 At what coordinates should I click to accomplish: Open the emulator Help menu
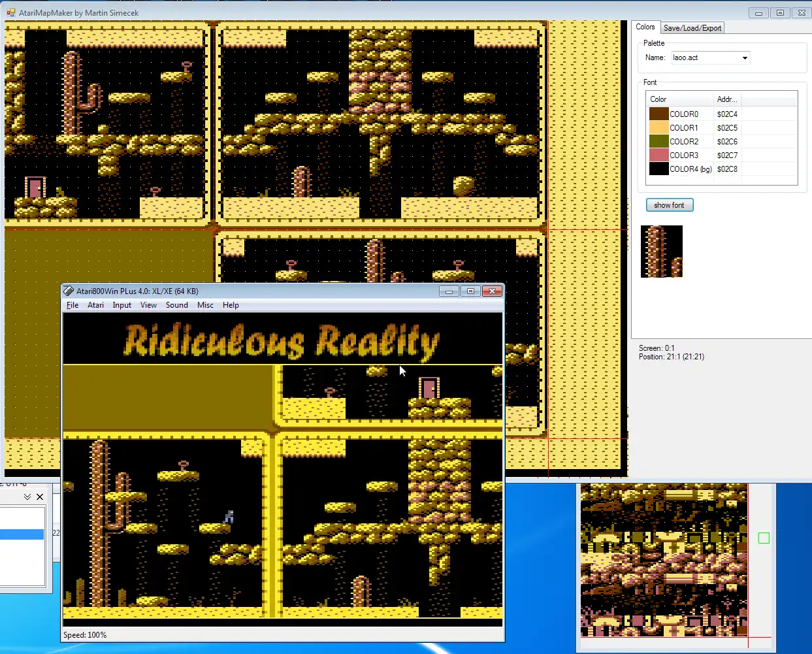click(x=231, y=305)
